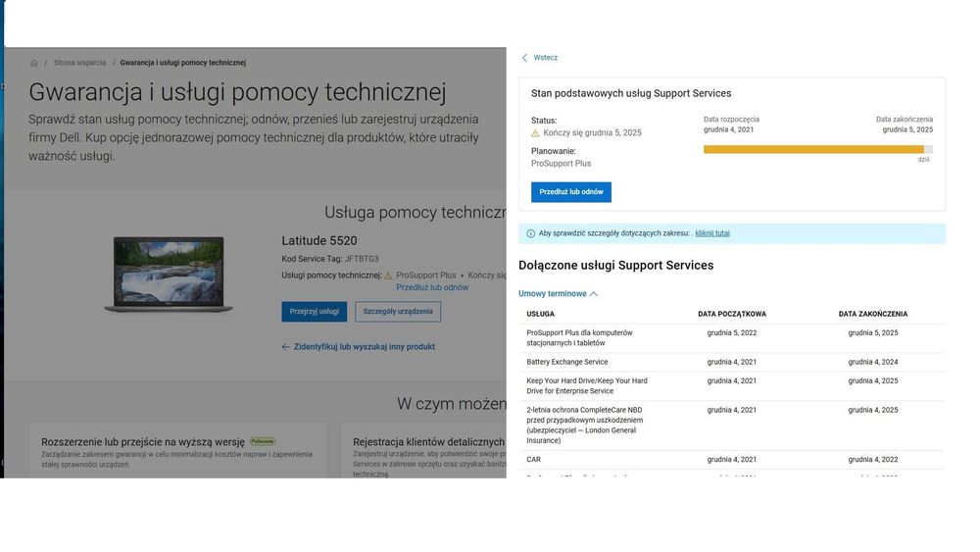
Task: Open Rozszerzenie lub przejście na wyższą wersję card
Action: coord(142,442)
